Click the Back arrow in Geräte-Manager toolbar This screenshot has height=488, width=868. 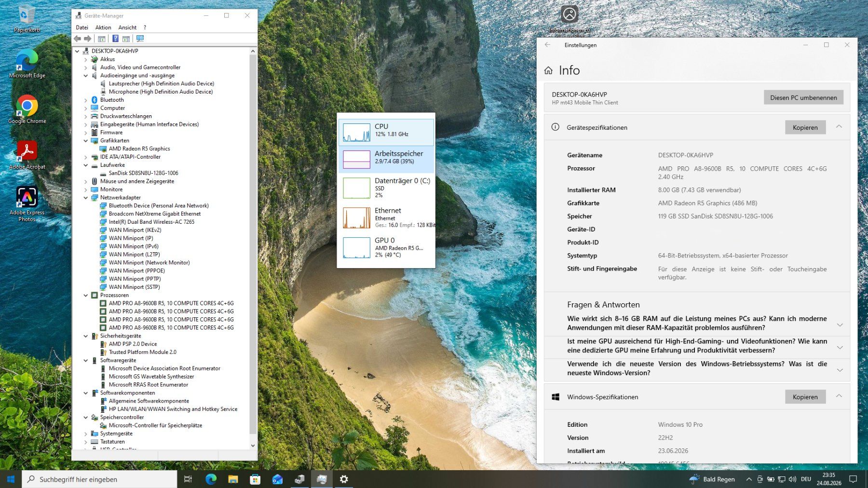78,39
